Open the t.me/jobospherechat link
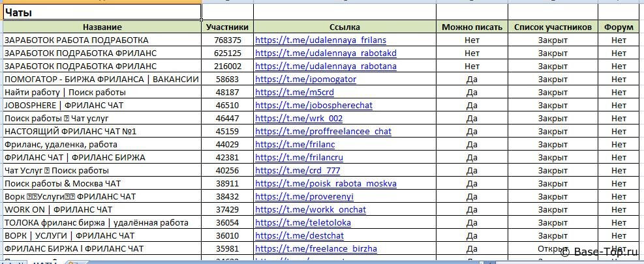The image size is (644, 264). (x=313, y=106)
